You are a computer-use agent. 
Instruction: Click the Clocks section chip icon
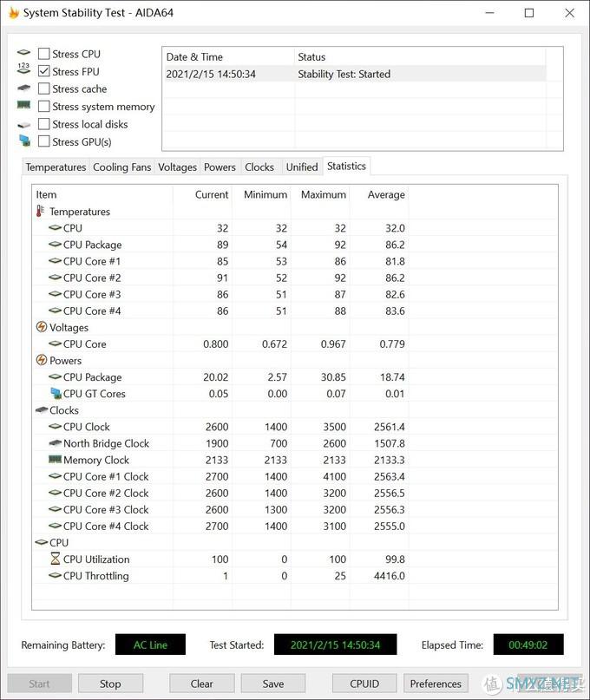click(x=42, y=409)
